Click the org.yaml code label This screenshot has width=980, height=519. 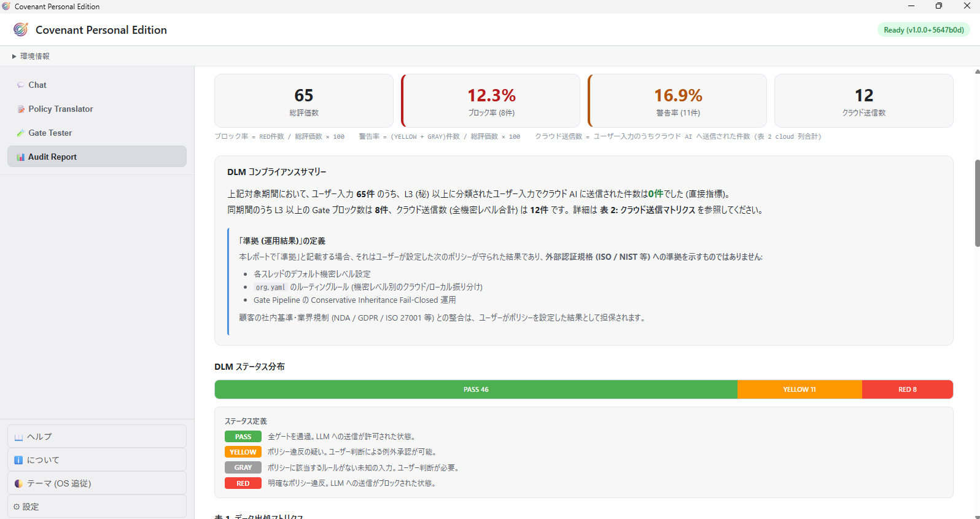pos(271,287)
